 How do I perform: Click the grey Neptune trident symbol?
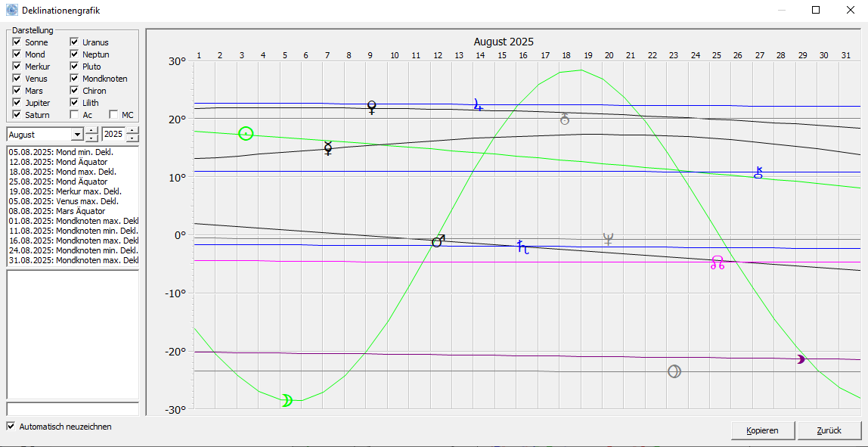coord(608,240)
